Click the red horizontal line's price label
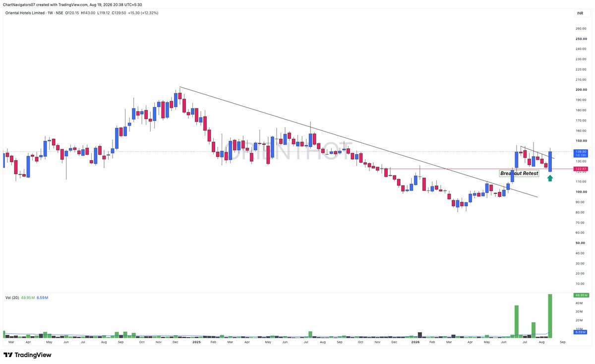 581,169
